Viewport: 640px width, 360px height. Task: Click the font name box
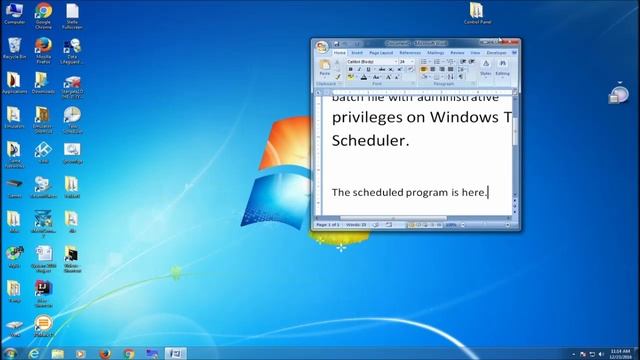[x=371, y=62]
